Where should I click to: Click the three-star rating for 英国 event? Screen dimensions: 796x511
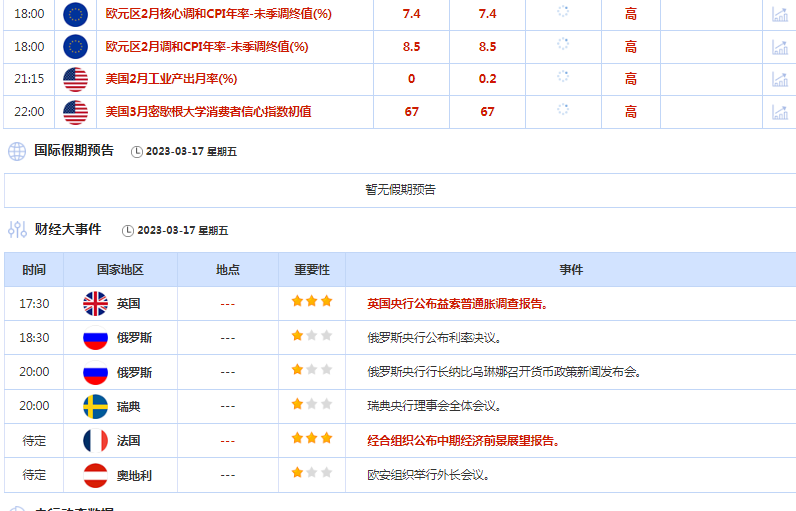(312, 302)
